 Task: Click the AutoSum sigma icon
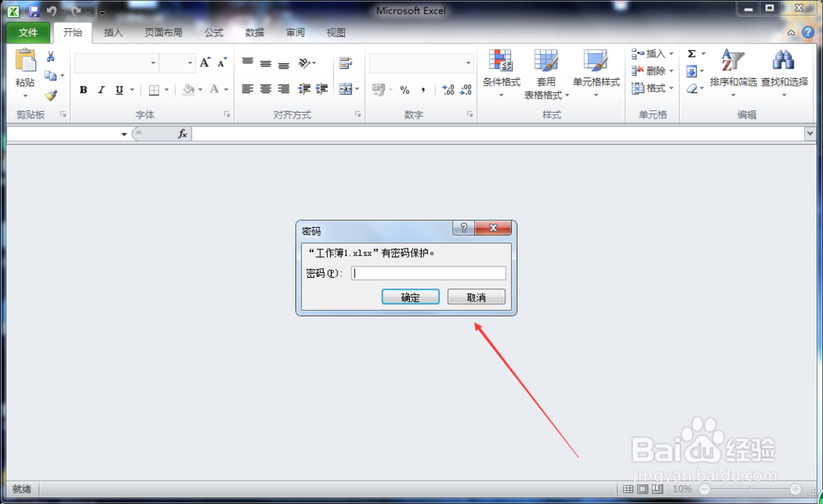coord(692,53)
